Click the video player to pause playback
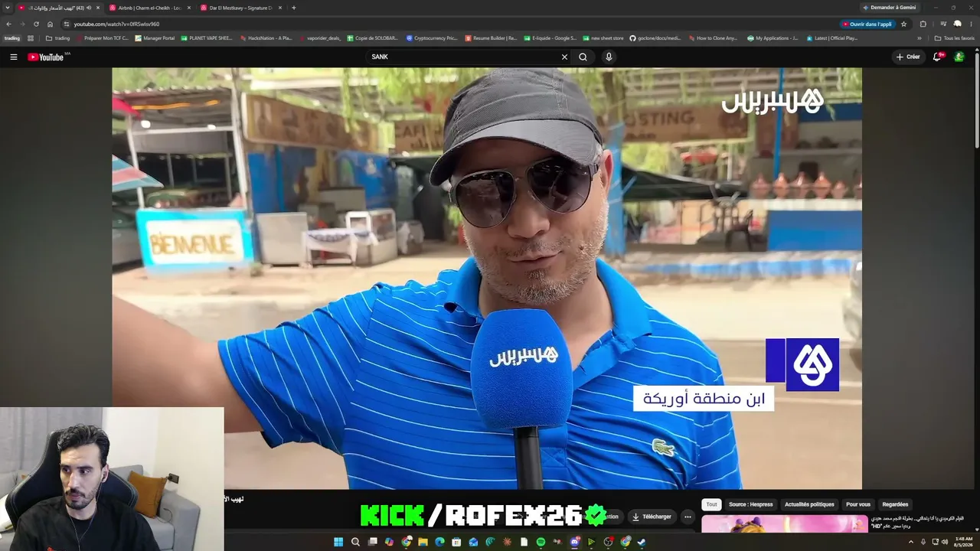The height and width of the screenshot is (551, 980). click(487, 278)
